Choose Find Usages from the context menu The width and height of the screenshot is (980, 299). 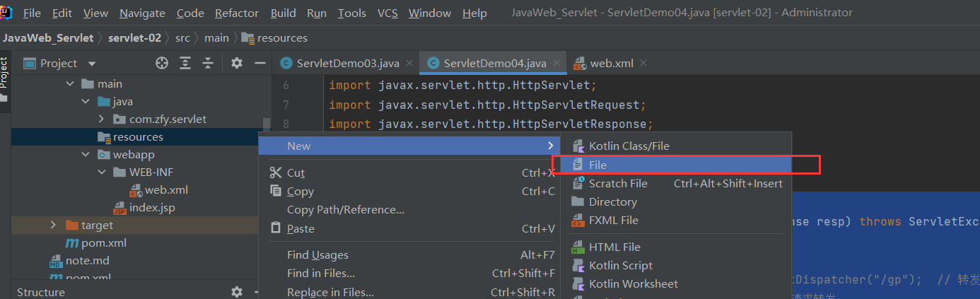pos(317,255)
